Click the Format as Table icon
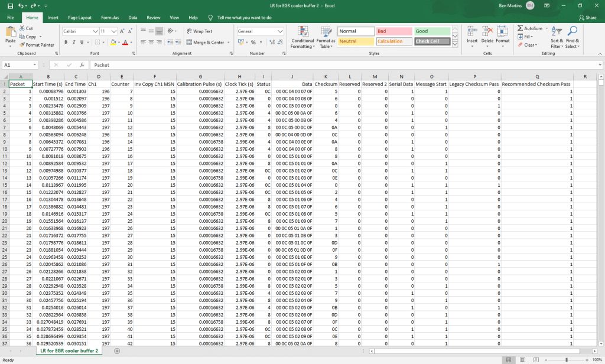 [326, 37]
